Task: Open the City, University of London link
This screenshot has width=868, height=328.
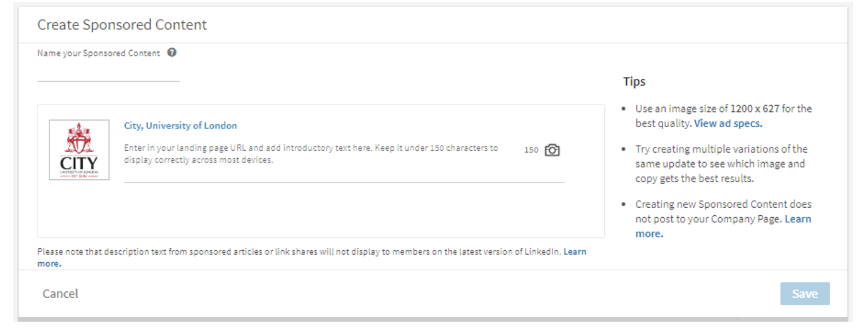Action: pos(180,125)
